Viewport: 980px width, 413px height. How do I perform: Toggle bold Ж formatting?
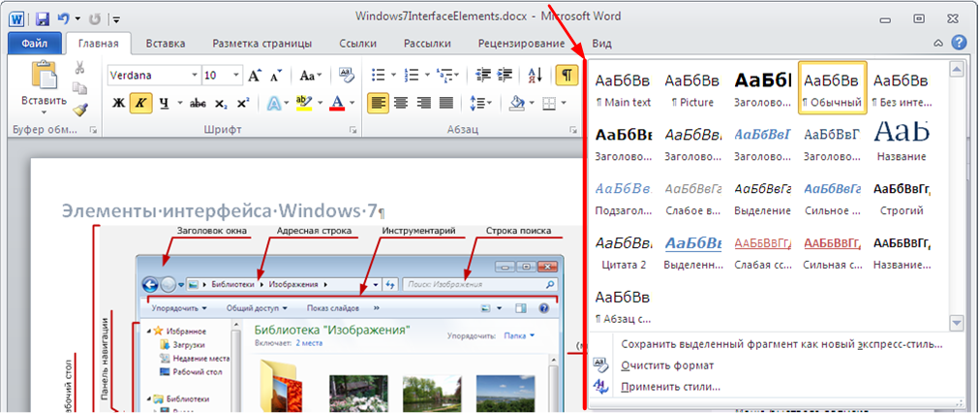[x=118, y=103]
